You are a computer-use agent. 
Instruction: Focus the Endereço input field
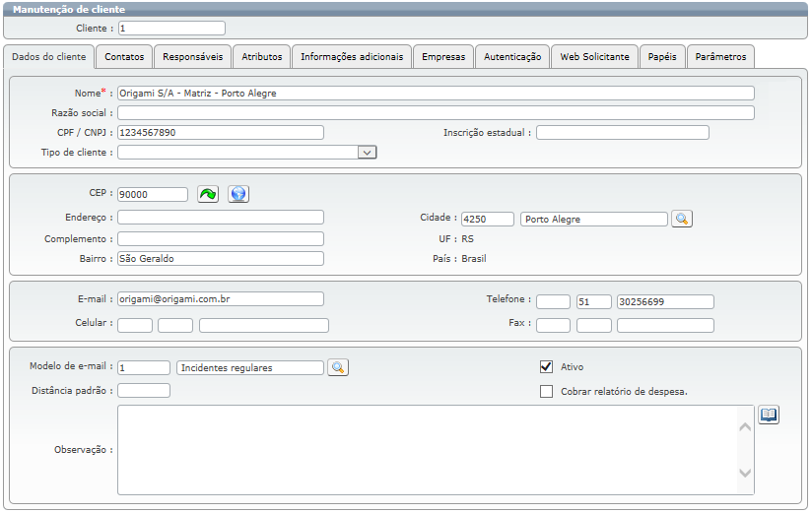tap(221, 217)
